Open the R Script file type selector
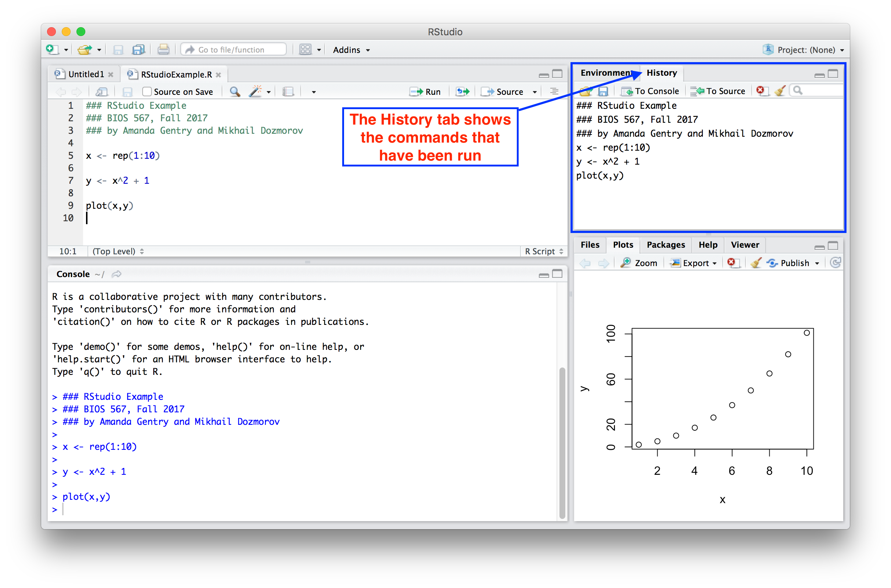Screen dimensions: 891x588 pyautogui.click(x=544, y=251)
